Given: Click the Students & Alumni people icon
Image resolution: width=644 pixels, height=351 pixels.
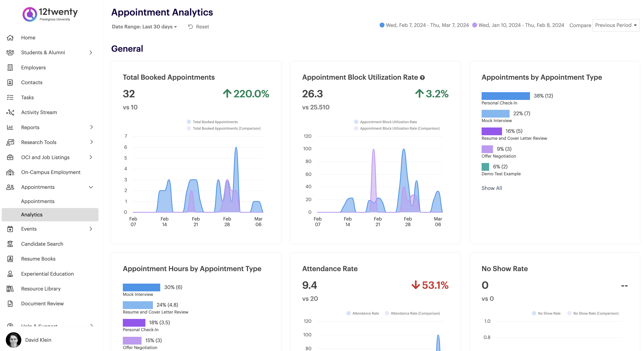Looking at the screenshot, I should [x=10, y=53].
